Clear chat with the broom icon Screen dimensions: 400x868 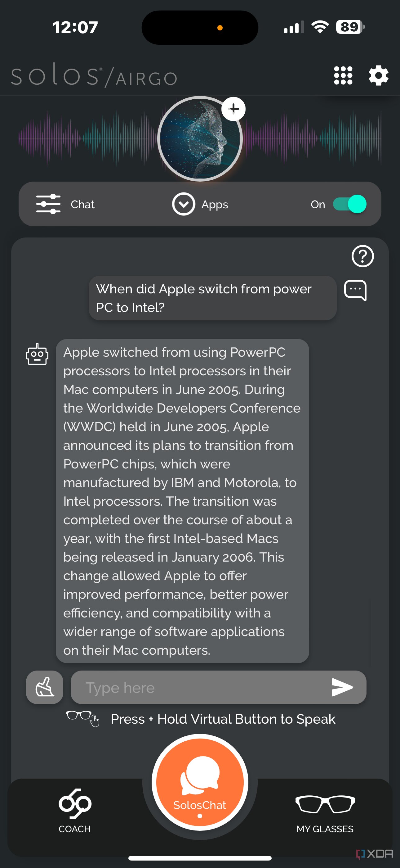[45, 687]
